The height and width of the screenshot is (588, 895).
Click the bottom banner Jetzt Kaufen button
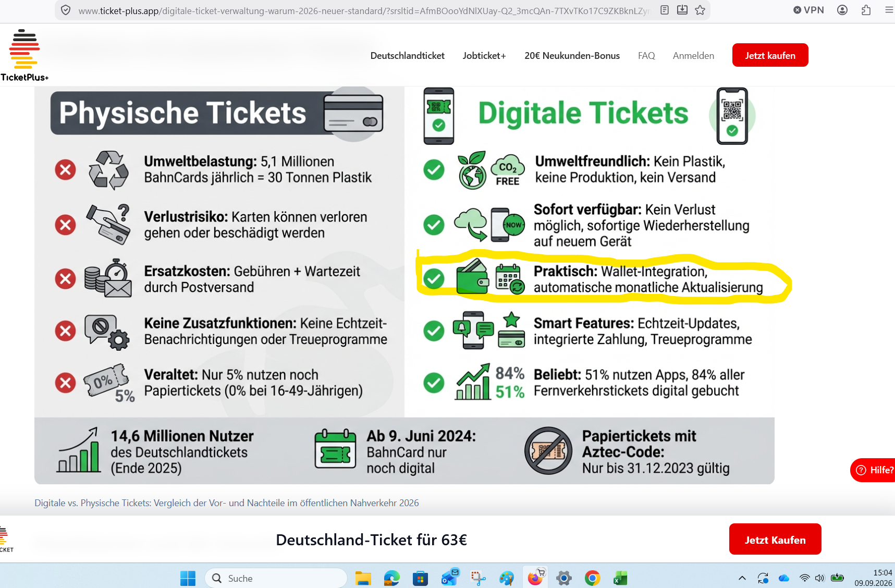pos(775,540)
